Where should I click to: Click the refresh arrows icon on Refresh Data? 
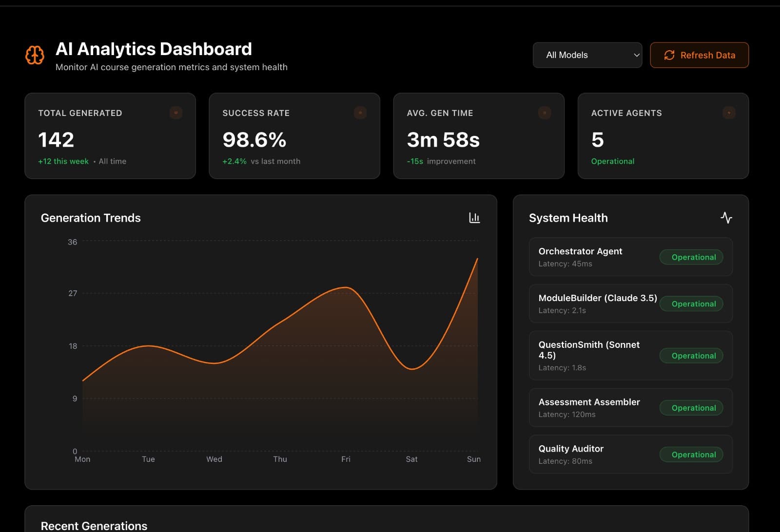(x=669, y=55)
